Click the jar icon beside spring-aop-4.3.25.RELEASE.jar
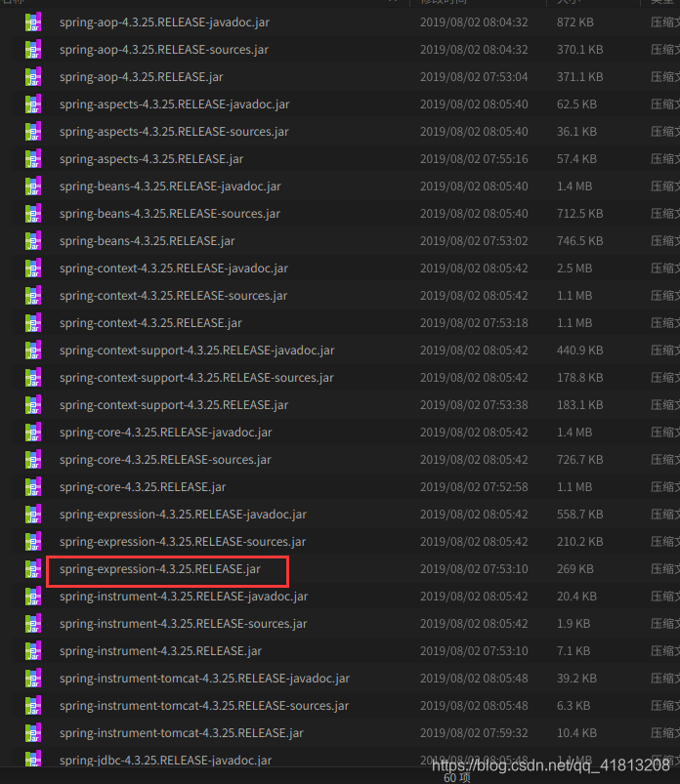The width and height of the screenshot is (680, 784). click(33, 77)
